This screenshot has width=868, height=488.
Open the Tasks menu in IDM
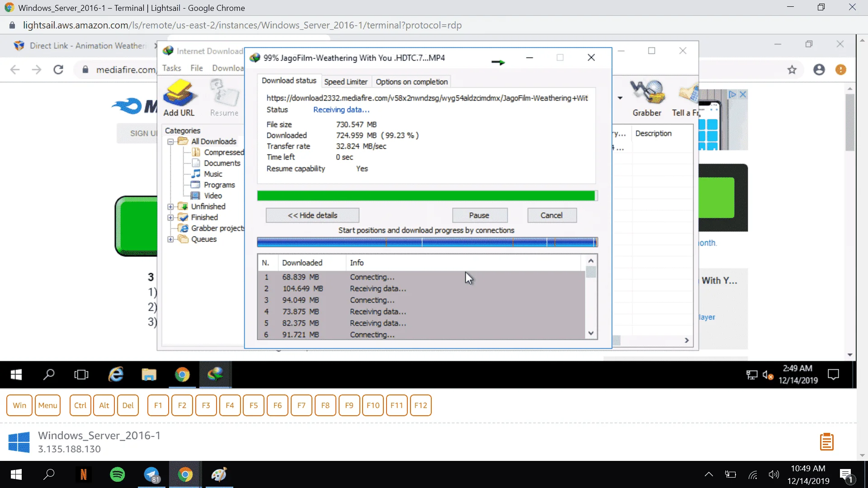pos(172,68)
